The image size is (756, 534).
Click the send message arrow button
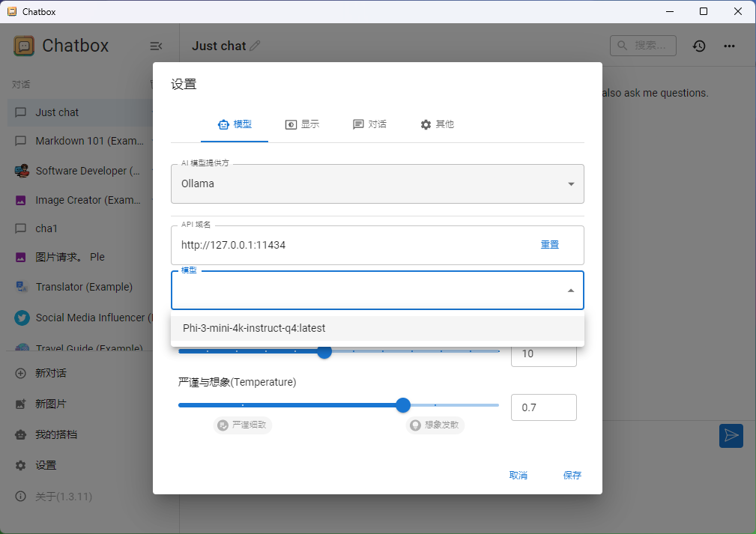(731, 436)
